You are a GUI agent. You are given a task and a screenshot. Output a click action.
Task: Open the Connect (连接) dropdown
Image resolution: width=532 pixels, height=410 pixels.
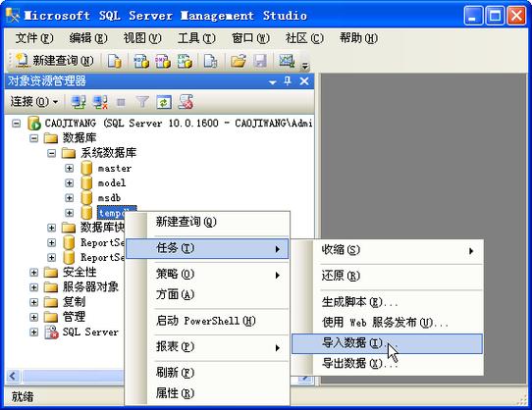34,101
